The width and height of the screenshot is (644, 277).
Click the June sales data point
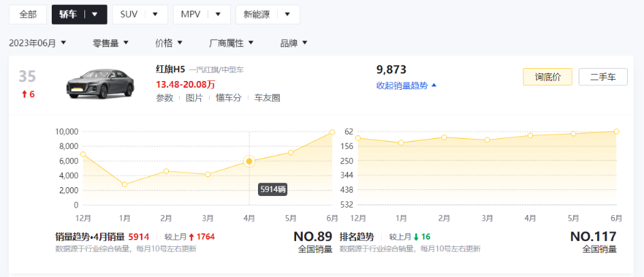332,132
